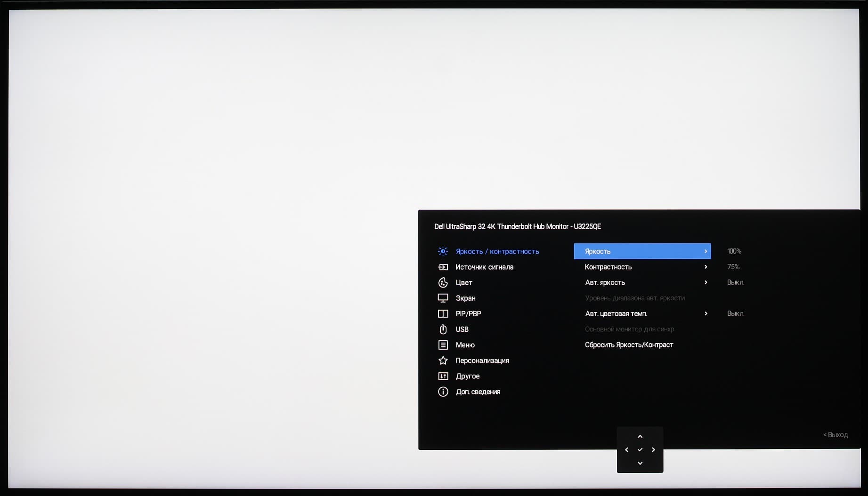Open the Персонализация menu item
This screenshot has width=868, height=496.
click(482, 360)
